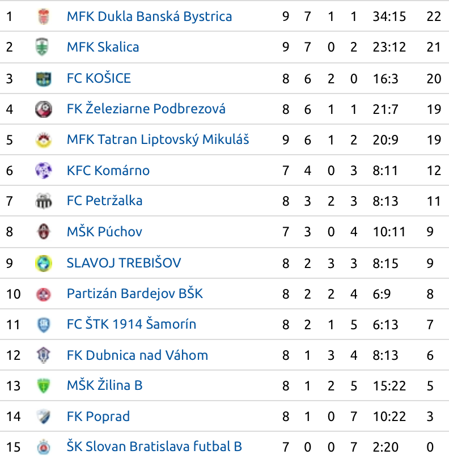Viewport: 449px width, 476px height.
Task: Click the KFC Komárno purple crest
Action: pyautogui.click(x=44, y=171)
